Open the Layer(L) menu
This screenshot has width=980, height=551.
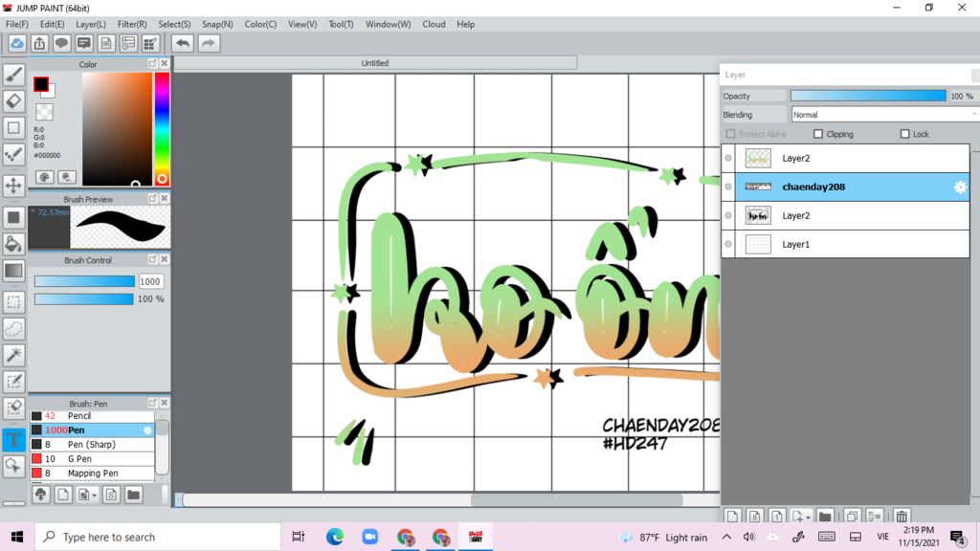point(91,24)
